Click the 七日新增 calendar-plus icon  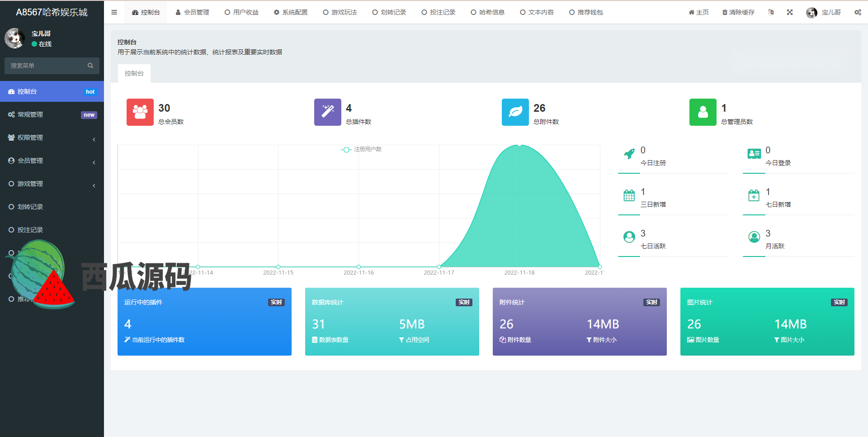click(754, 195)
